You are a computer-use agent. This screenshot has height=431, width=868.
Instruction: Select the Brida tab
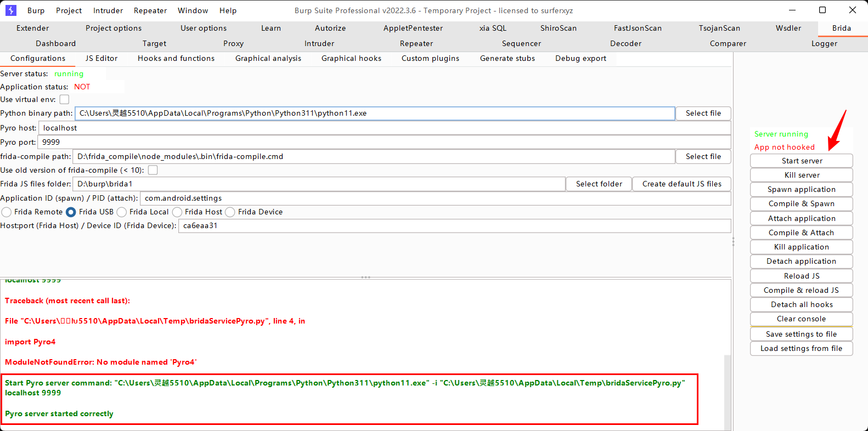(x=842, y=28)
